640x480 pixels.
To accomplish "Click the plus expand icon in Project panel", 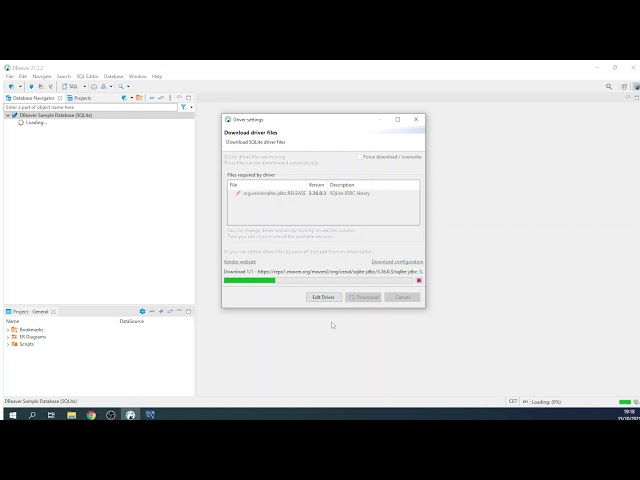I will pos(161,311).
